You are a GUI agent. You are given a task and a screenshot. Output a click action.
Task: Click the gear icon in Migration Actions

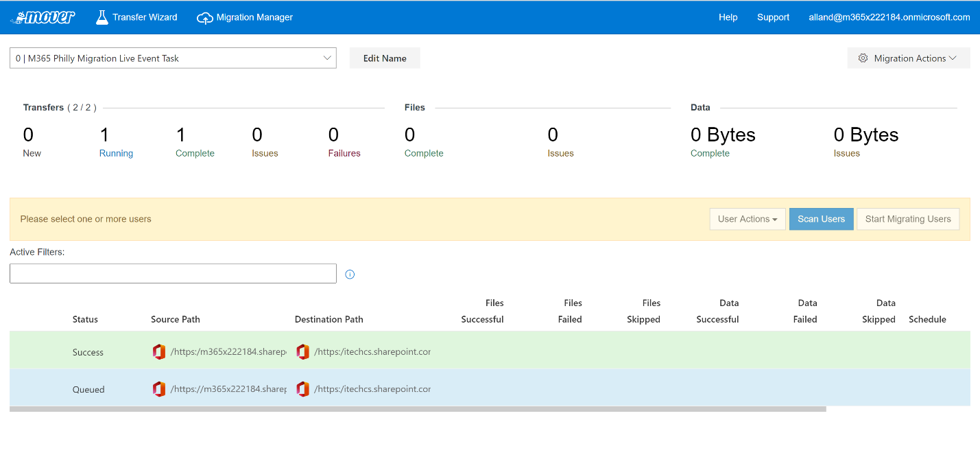click(x=863, y=58)
